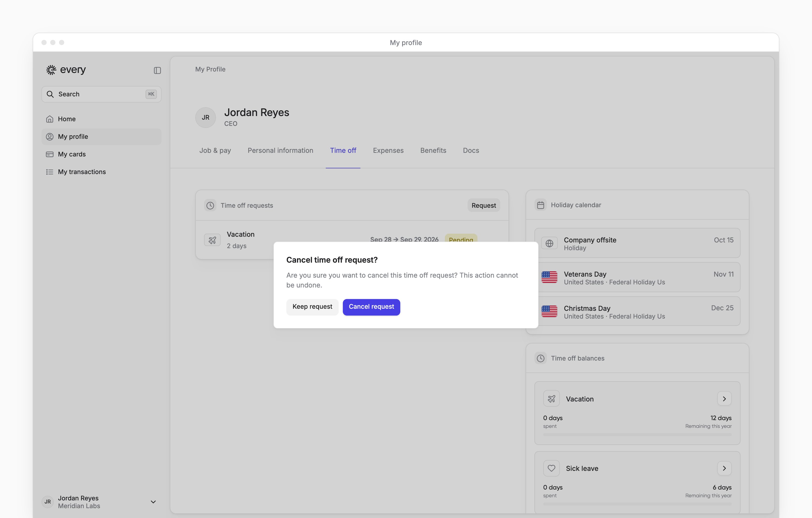The image size is (812, 518).
Task: Click '12 days' remaining vacation text
Action: pos(721,418)
